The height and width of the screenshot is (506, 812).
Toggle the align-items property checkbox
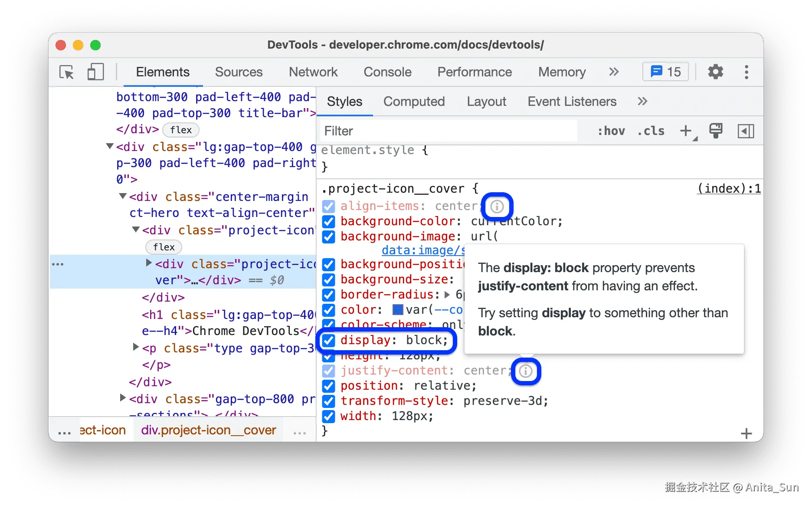click(329, 206)
